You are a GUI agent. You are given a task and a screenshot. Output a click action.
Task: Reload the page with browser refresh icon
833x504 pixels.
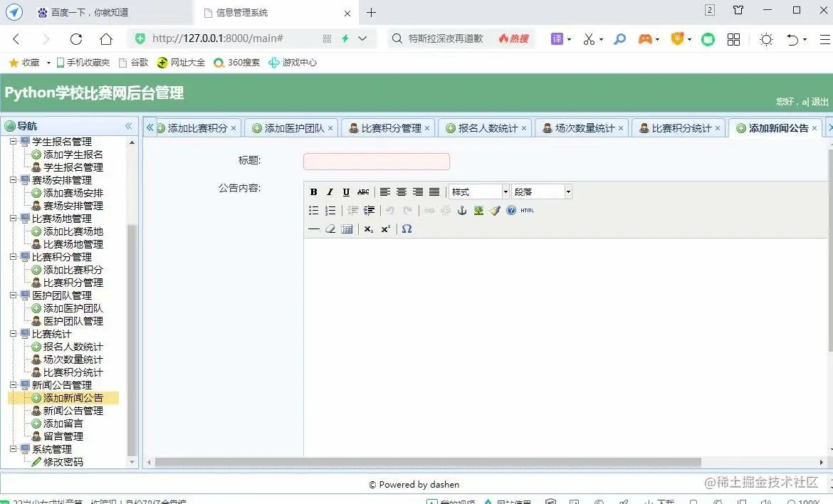(x=76, y=38)
